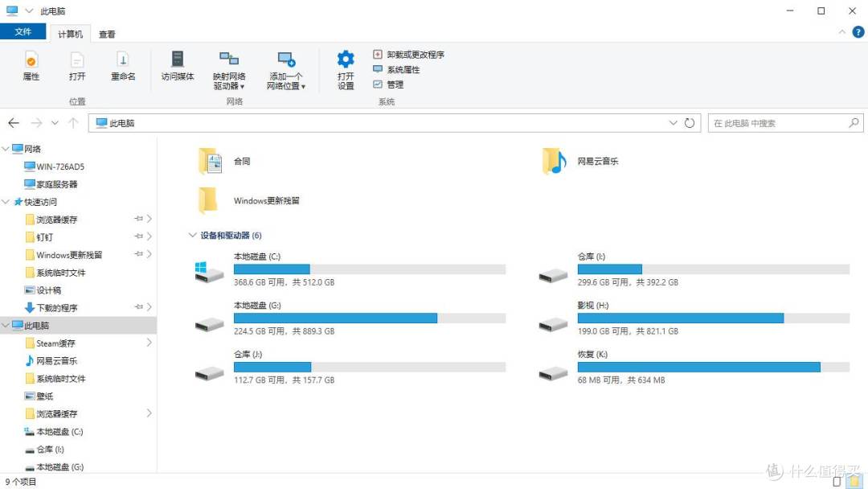Viewport: 868px width, 489px height.
Task: Click 管理 manage button
Action: tap(389, 84)
